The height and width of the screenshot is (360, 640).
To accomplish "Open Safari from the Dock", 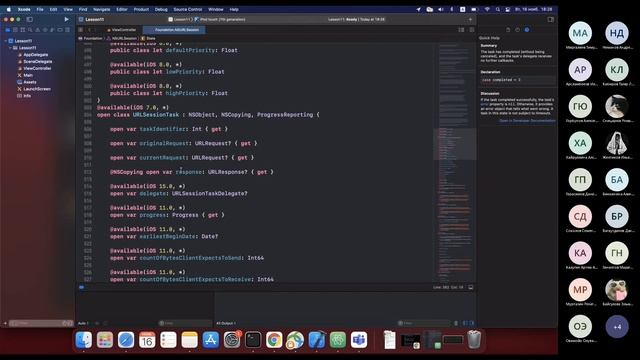I will pyautogui.click(x=126, y=340).
